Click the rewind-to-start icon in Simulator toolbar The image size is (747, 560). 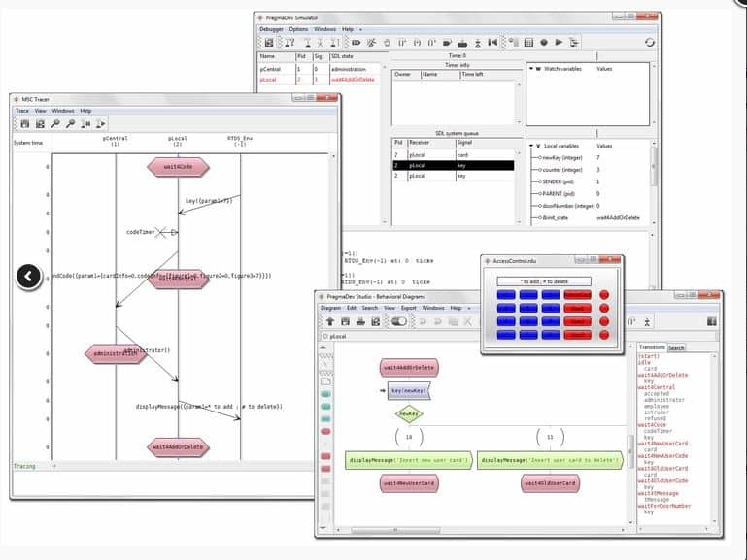492,43
